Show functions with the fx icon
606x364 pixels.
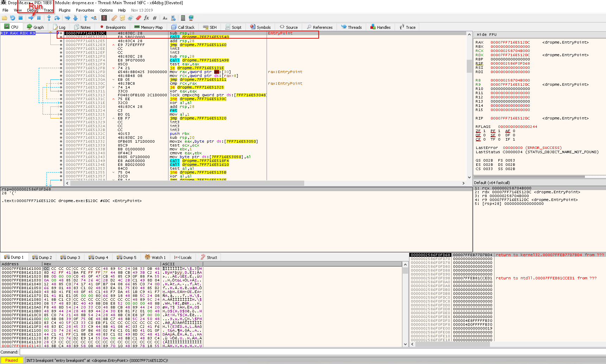pos(147,18)
